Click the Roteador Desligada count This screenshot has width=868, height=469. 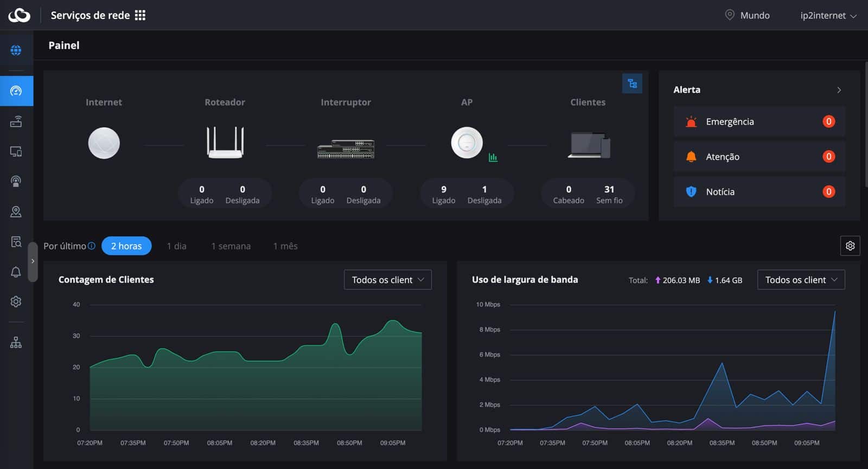pos(242,189)
